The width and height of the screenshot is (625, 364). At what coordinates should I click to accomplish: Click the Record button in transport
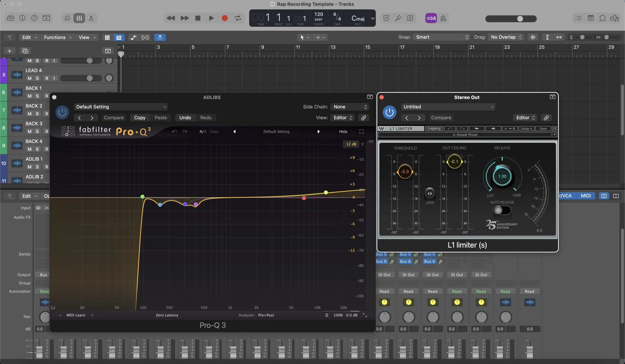point(224,18)
